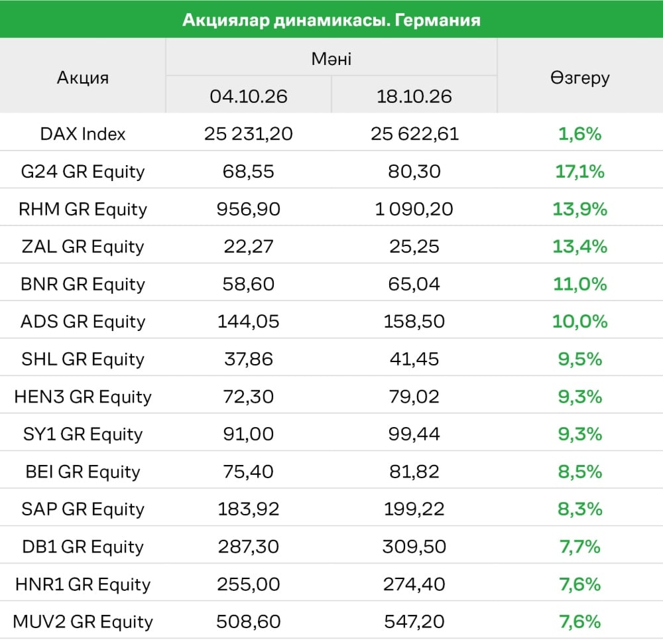The image size is (663, 644).
Task: Select the 'DB1 GR Equity' row label
Action: pyautogui.click(x=83, y=547)
